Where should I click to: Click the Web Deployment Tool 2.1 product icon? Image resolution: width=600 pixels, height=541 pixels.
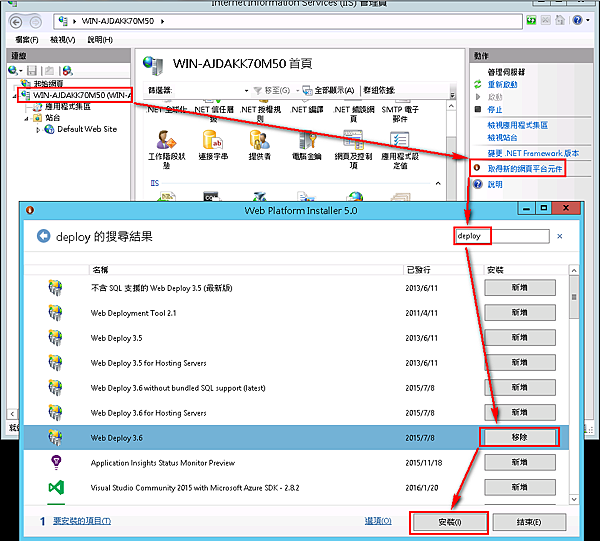pos(55,313)
